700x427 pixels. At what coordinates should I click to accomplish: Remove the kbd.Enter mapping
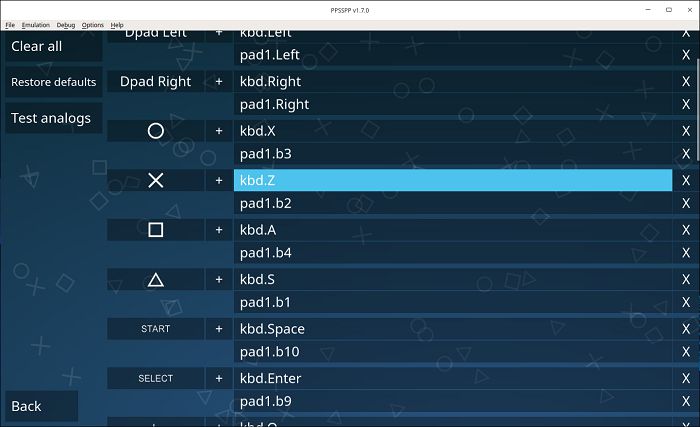[686, 378]
